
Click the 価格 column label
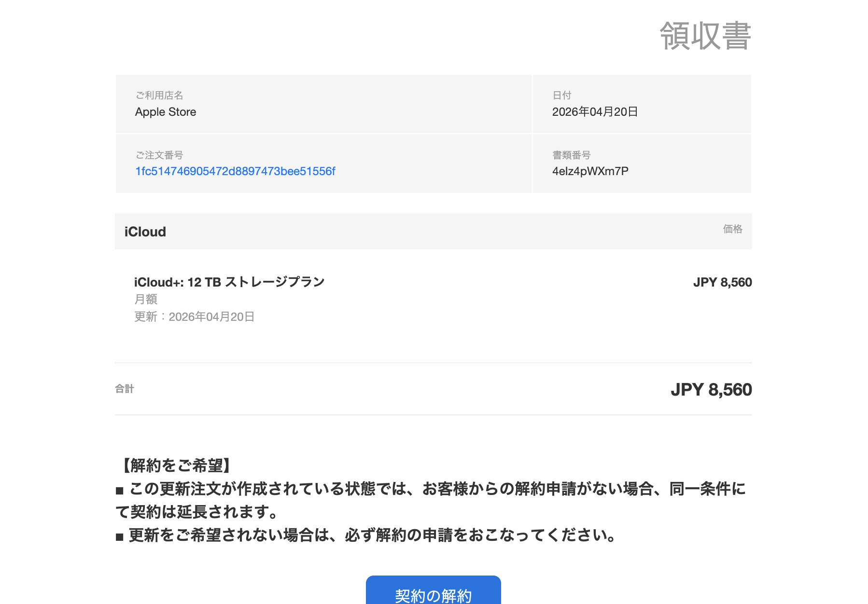point(732,229)
